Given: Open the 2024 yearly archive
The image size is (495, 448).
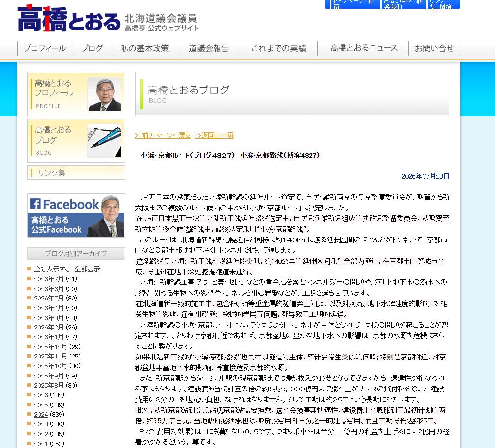Looking at the screenshot, I should (41, 414).
